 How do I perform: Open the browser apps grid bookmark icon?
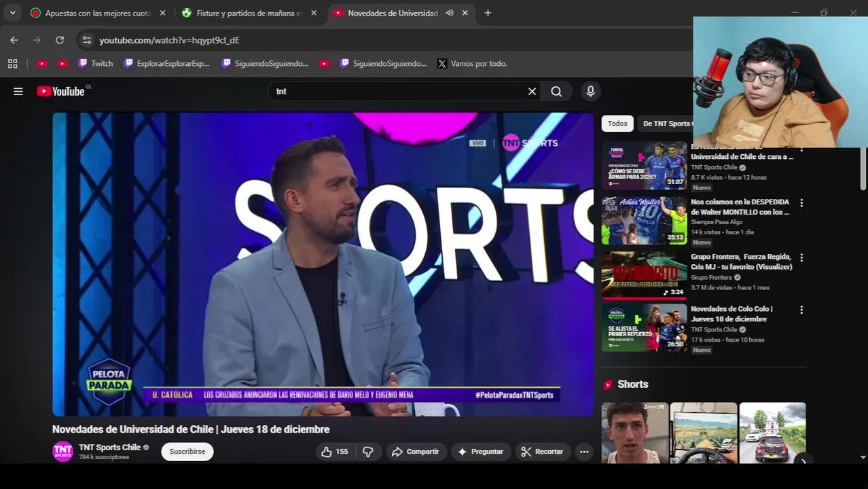coord(12,63)
